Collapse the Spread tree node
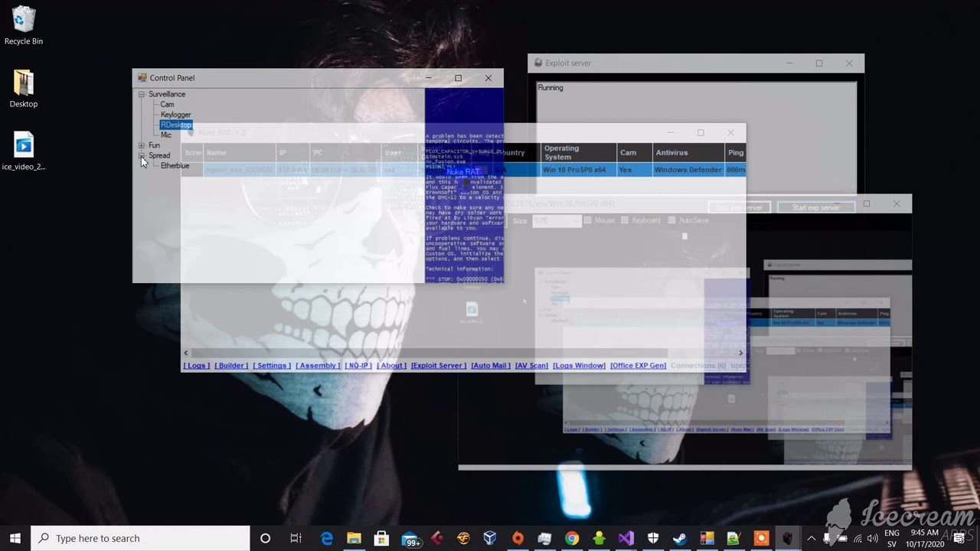Image resolution: width=980 pixels, height=551 pixels. pyautogui.click(x=142, y=155)
